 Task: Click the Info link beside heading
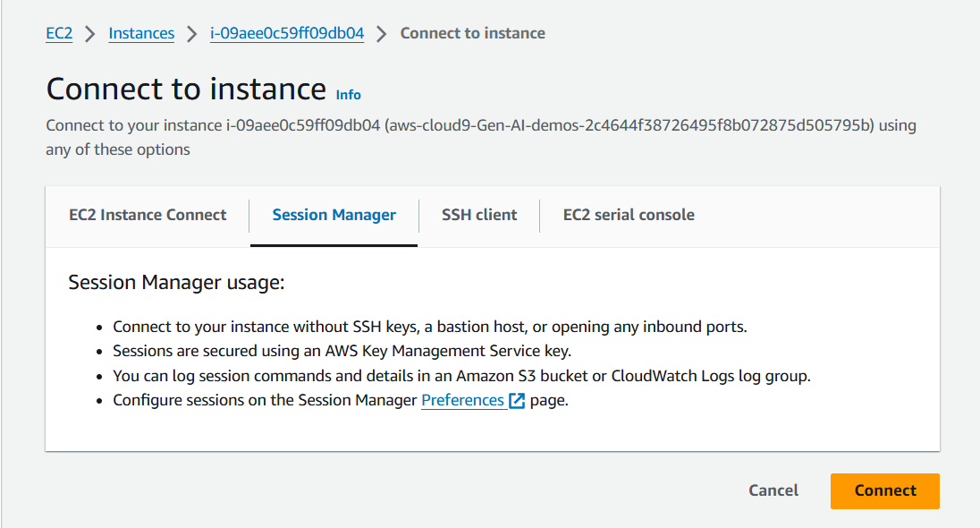pos(348,95)
